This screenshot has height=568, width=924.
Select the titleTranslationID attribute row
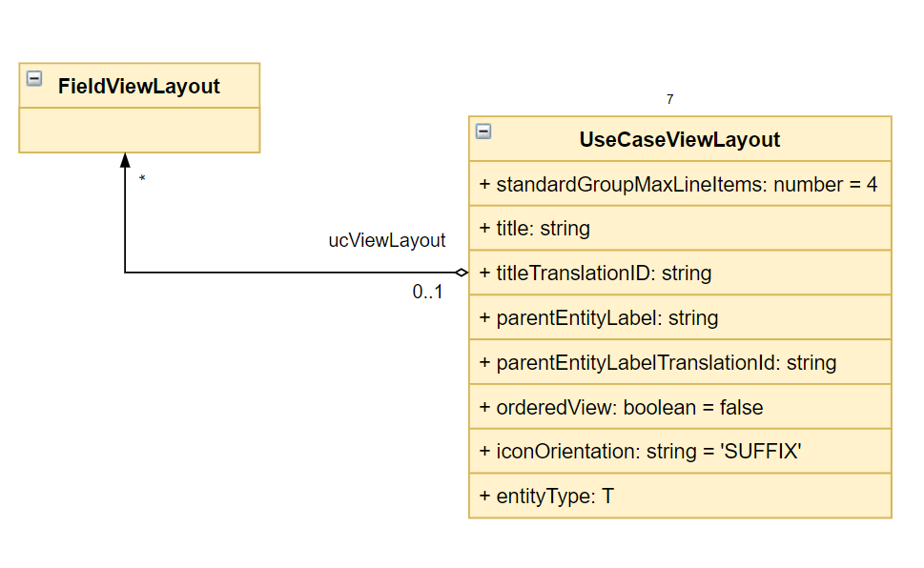pyautogui.click(x=680, y=273)
